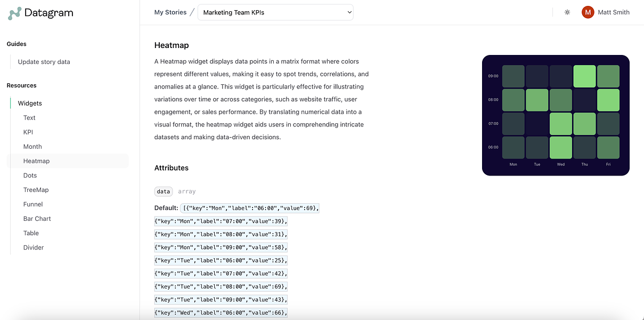This screenshot has width=644, height=320.
Task: Click the Resources sidebar section header
Action: 22,85
